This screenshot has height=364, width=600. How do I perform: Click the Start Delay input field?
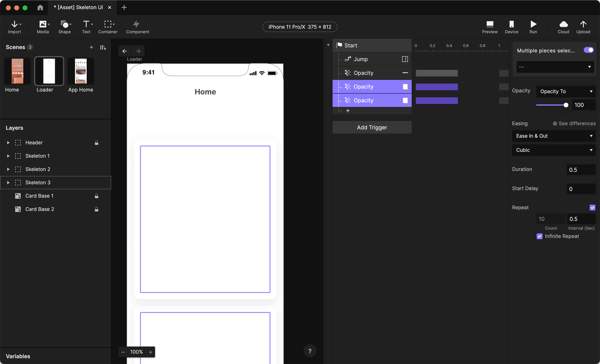tap(581, 189)
